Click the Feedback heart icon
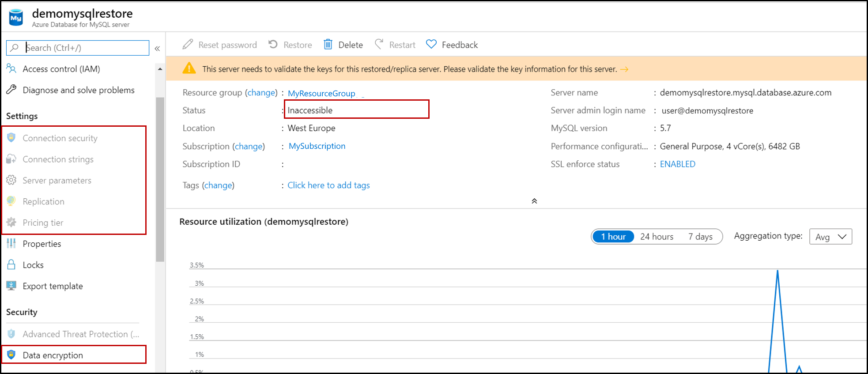Viewport: 868px width, 374px height. (431, 44)
